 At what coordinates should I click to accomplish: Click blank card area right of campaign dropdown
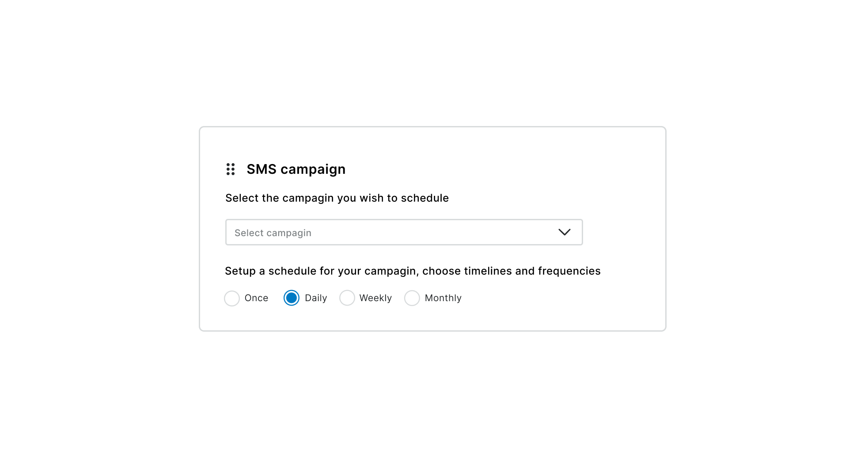[x=623, y=232]
